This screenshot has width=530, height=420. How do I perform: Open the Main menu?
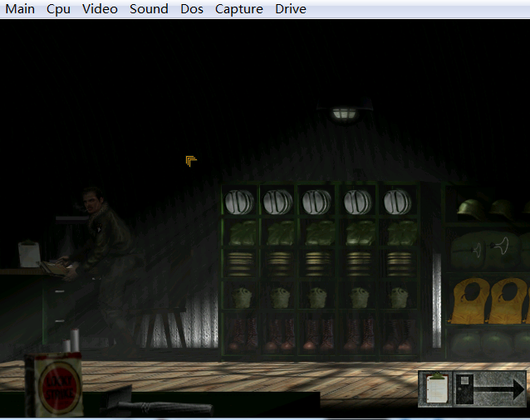(20, 9)
